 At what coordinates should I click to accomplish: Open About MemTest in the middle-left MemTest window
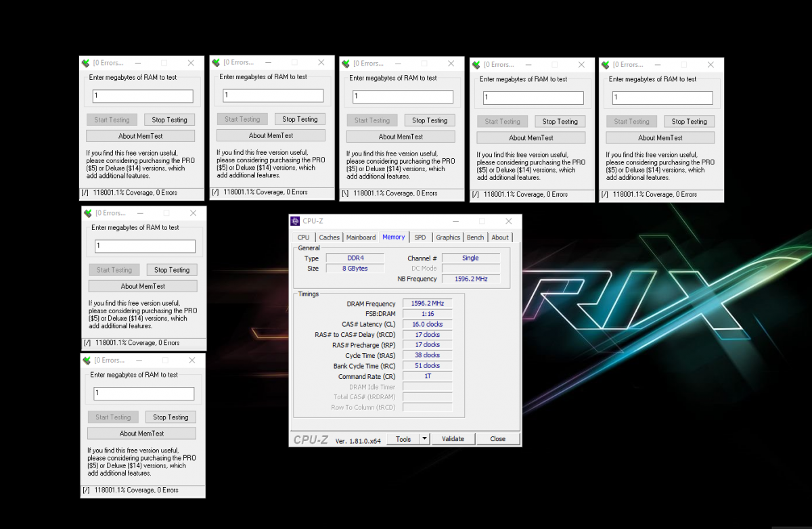(x=143, y=286)
